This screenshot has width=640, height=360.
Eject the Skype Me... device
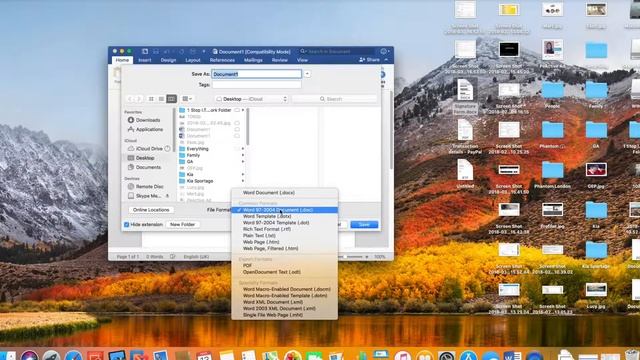(x=167, y=196)
